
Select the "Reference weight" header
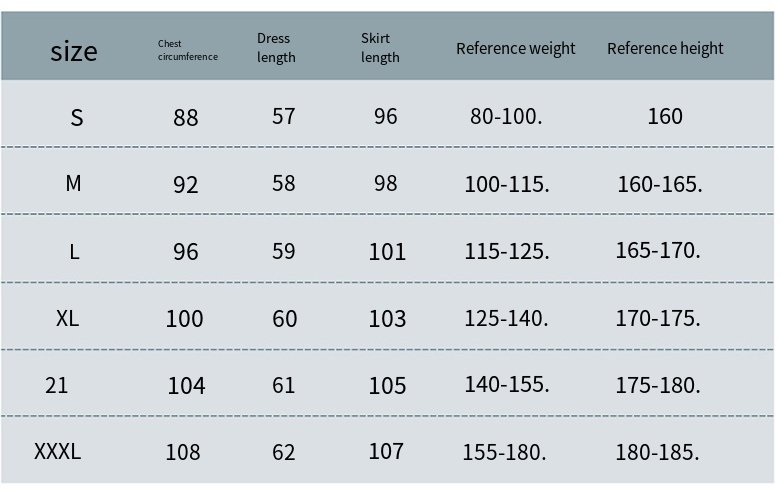click(516, 48)
